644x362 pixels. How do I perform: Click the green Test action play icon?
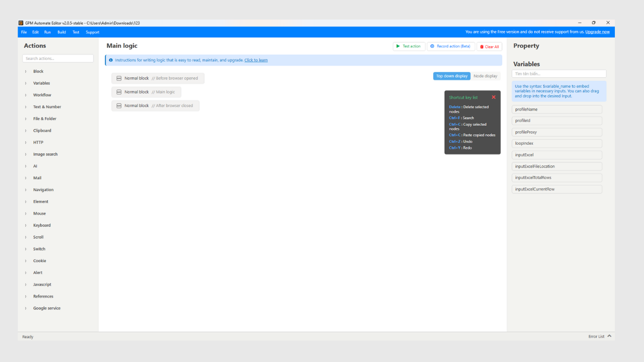(398, 46)
